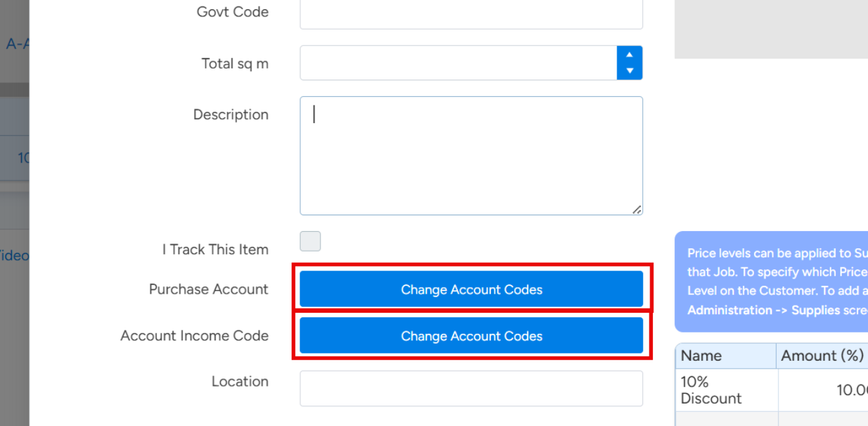Screen dimensions: 868x426
Task: Click the Account Income Code label
Action: click(194, 336)
